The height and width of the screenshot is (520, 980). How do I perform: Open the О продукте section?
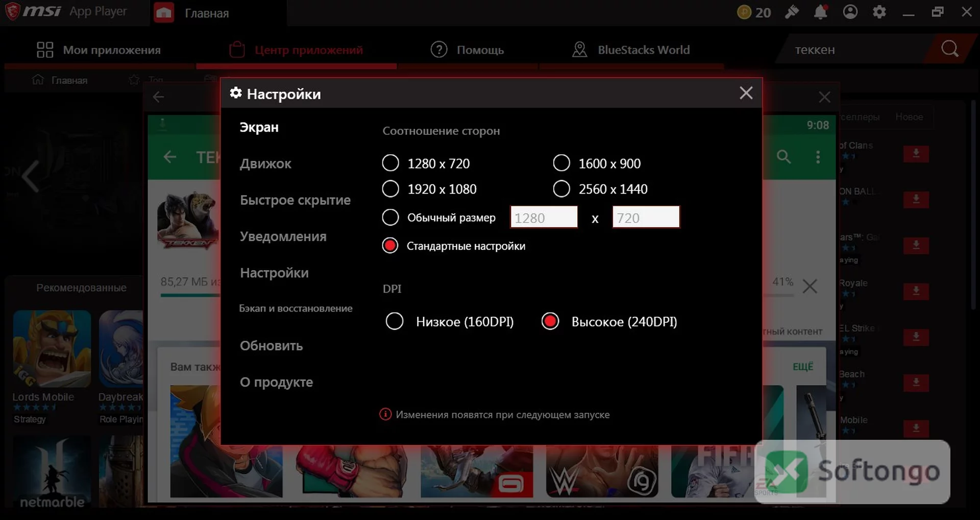[x=276, y=382]
